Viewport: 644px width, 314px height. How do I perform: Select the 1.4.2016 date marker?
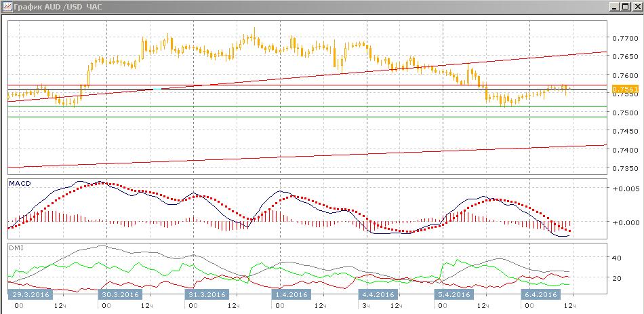(291, 294)
